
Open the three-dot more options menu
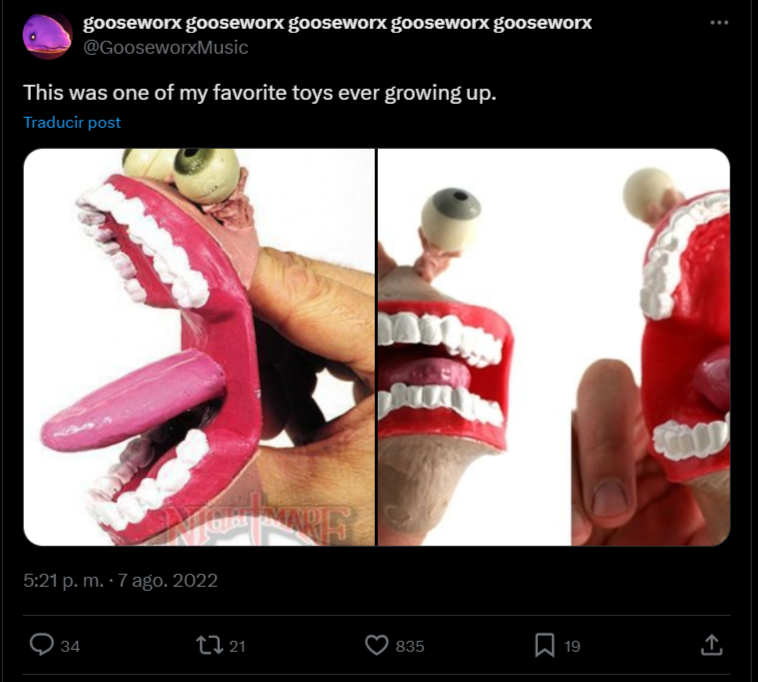pyautogui.click(x=719, y=23)
